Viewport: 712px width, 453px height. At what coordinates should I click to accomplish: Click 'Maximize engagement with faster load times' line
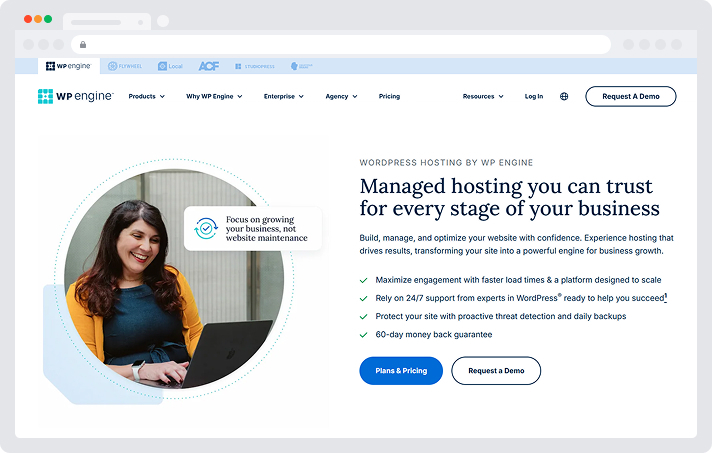(518, 280)
